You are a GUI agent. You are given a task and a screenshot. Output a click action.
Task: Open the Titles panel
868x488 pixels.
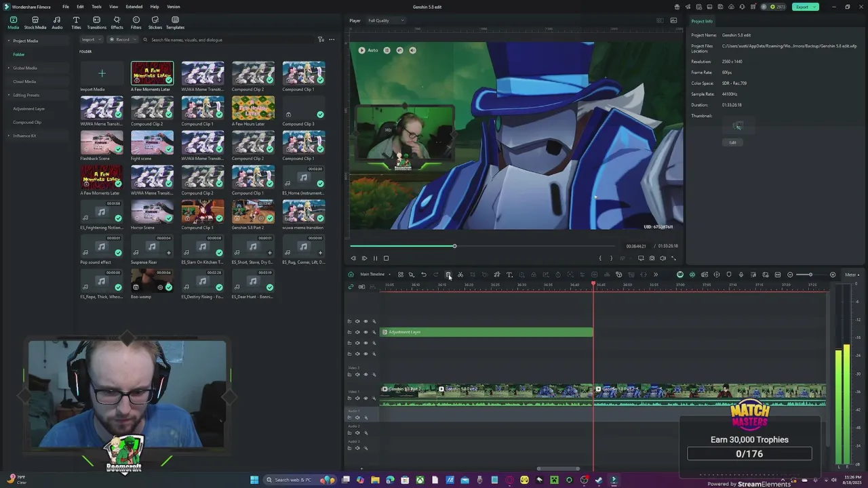pyautogui.click(x=76, y=23)
